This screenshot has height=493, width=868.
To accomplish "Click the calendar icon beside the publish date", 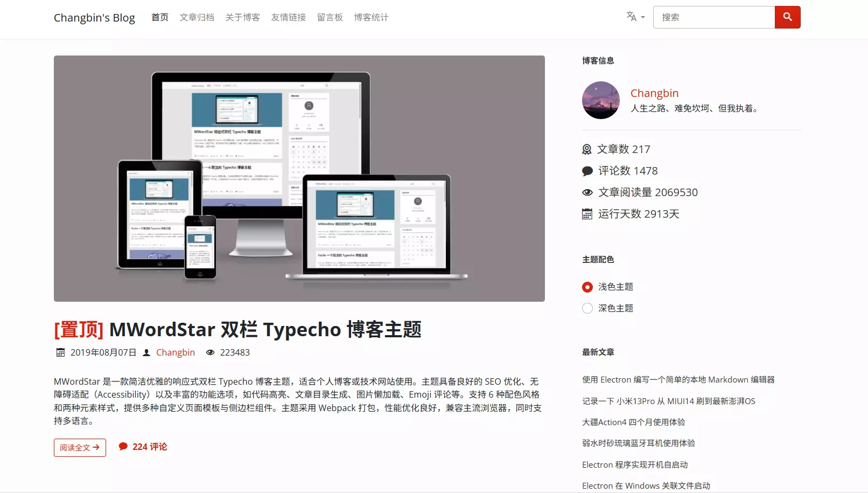I will coord(59,352).
